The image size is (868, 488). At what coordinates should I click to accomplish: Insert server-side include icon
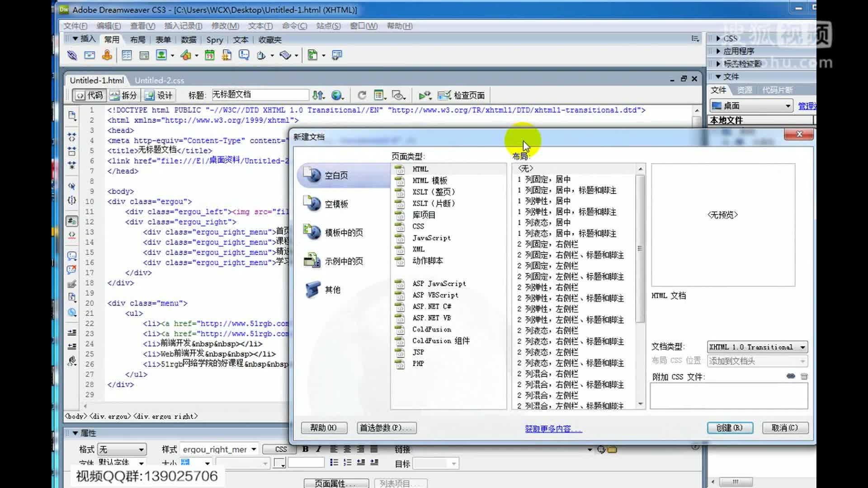click(227, 55)
